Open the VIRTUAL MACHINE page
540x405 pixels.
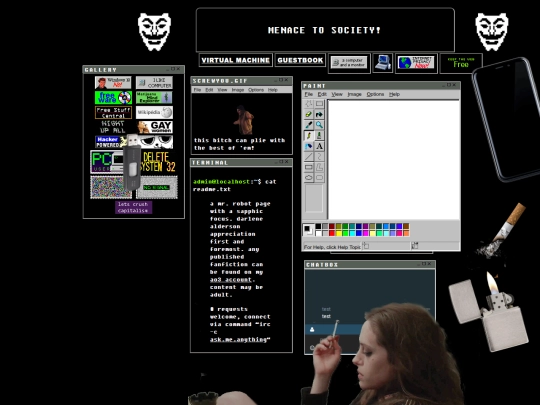[236, 60]
